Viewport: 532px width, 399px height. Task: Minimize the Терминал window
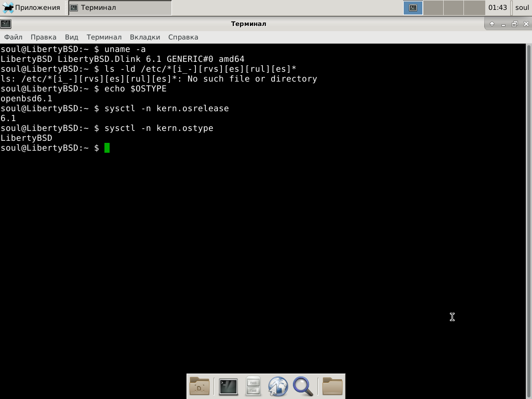coord(503,24)
